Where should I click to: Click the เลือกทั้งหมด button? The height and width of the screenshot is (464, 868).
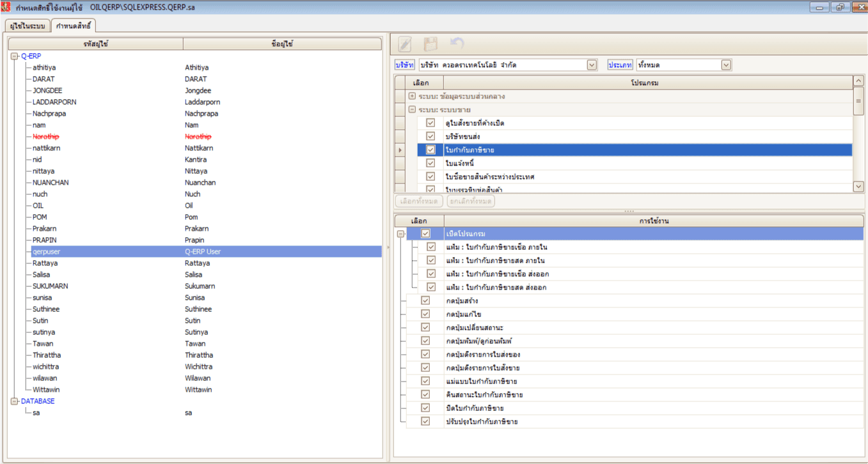(419, 201)
